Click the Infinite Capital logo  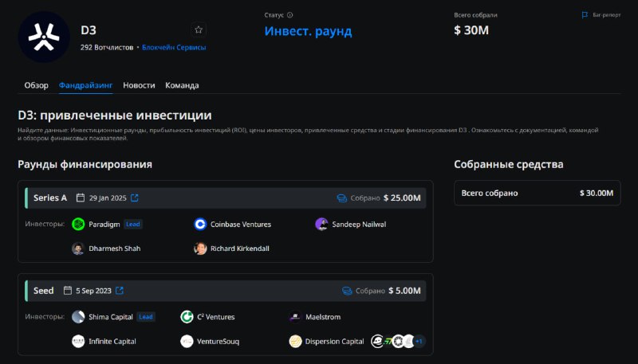[x=78, y=341]
